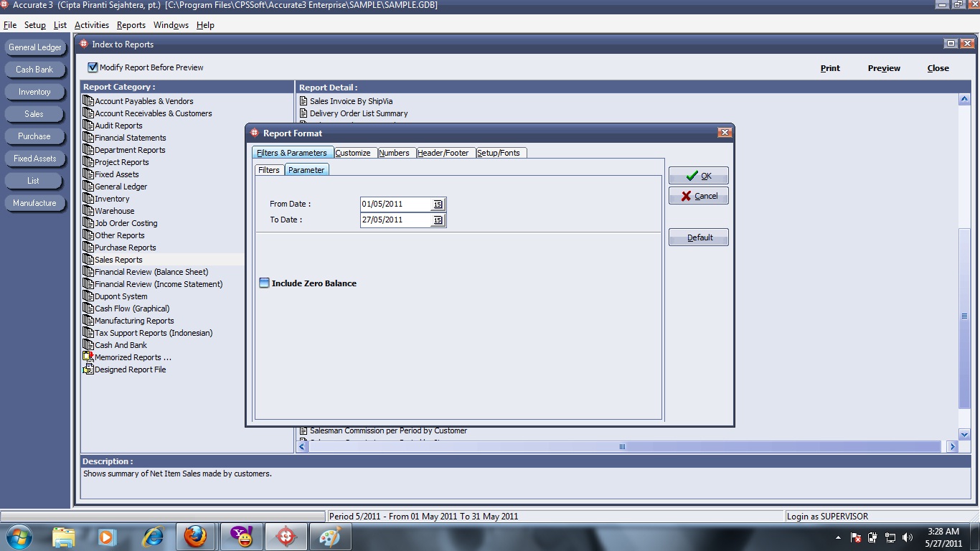Click the Memorized Reports icon
Viewport: 980px width, 551px height.
click(88, 357)
